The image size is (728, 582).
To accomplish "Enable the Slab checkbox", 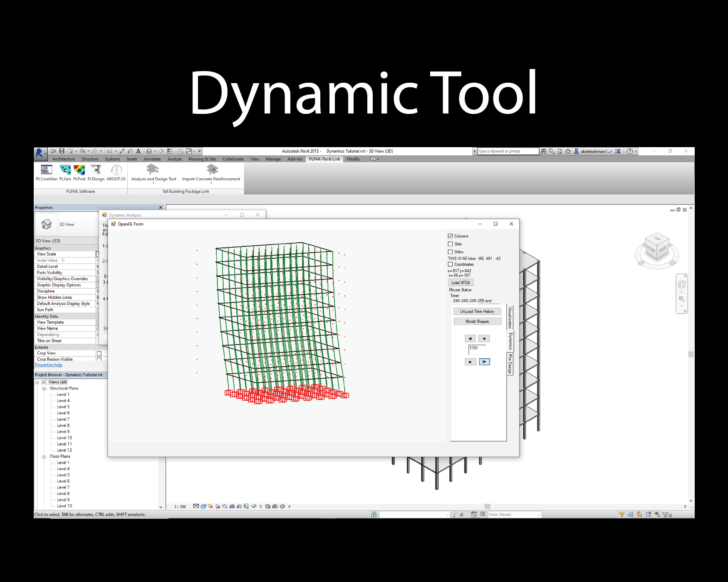I will [x=450, y=244].
